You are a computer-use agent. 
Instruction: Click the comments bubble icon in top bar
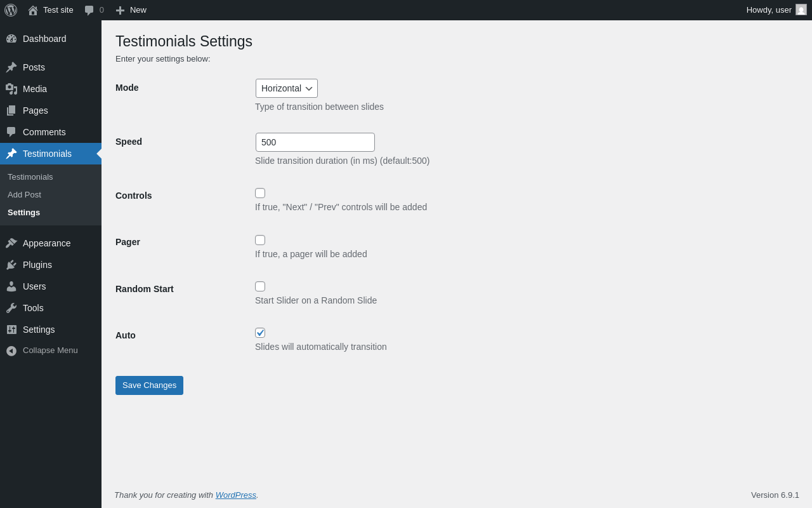(89, 10)
